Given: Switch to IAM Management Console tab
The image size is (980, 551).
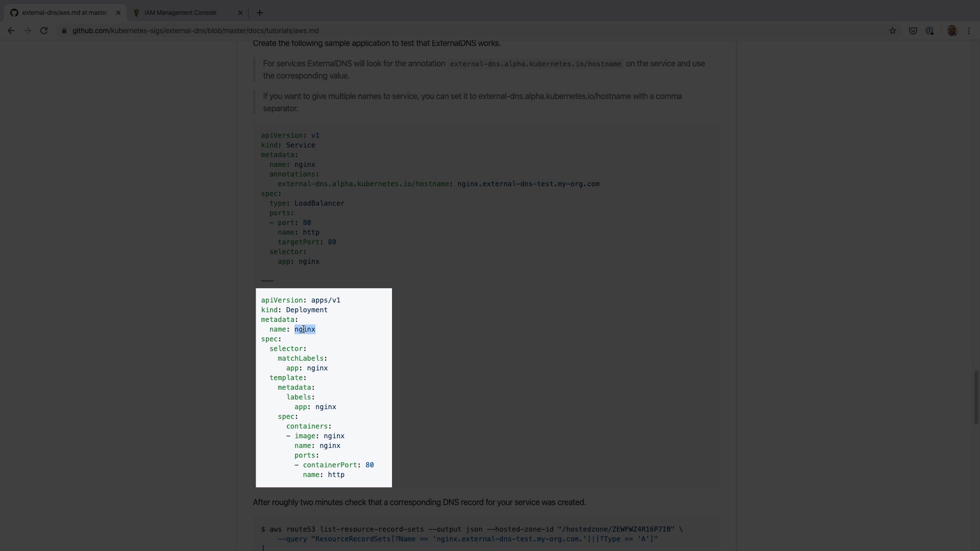Looking at the screenshot, I should click(180, 13).
